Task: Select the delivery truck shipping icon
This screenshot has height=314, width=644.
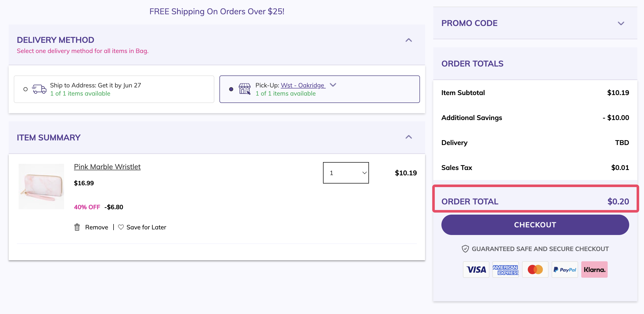Action: 39,89
